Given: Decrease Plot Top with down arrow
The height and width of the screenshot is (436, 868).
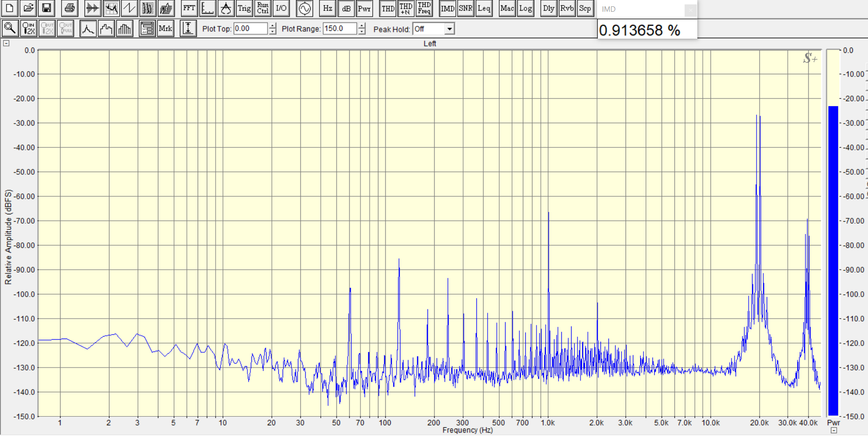Looking at the screenshot, I should coord(272,31).
